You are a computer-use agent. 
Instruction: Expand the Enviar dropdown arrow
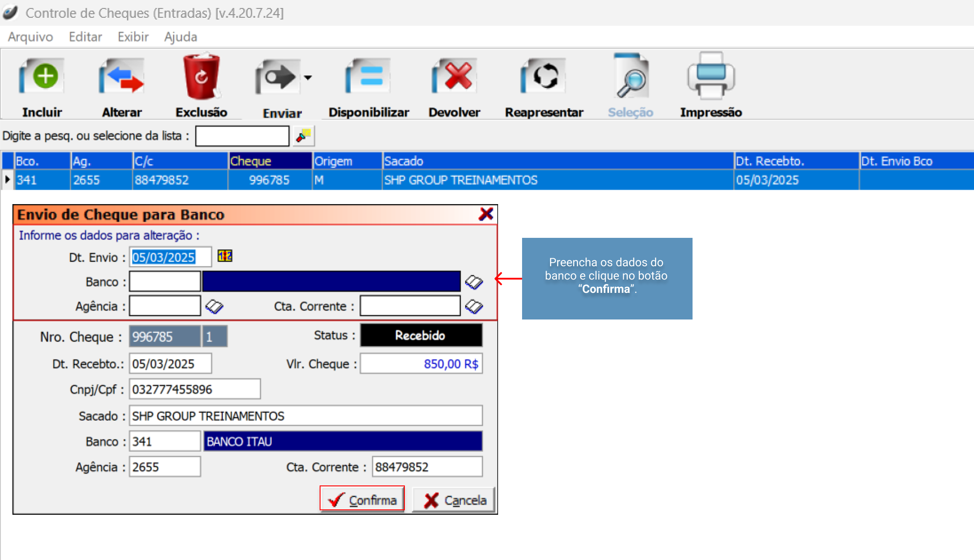point(308,78)
